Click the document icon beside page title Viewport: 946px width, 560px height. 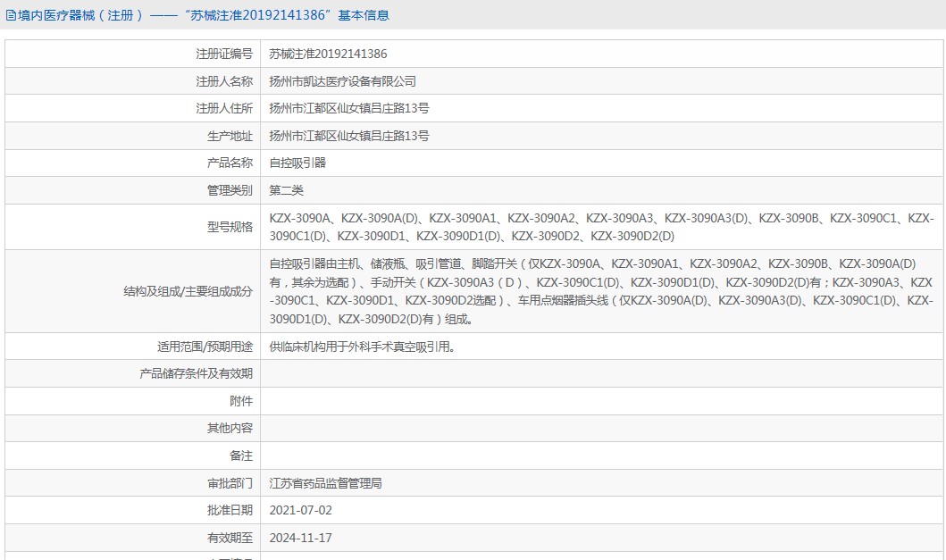click(10, 16)
